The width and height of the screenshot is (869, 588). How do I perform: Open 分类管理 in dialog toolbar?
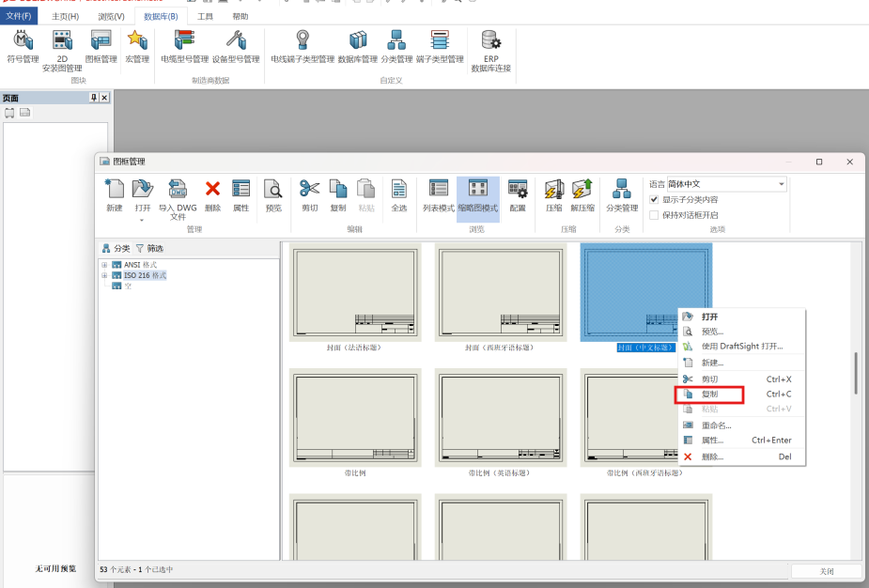pyautogui.click(x=621, y=194)
